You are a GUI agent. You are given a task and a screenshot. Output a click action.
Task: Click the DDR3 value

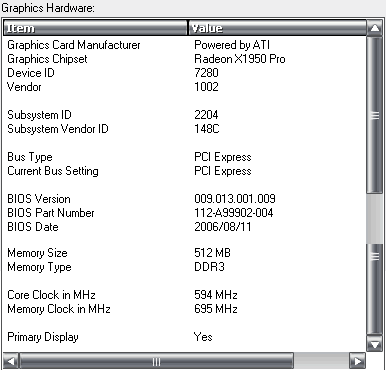coord(209,267)
